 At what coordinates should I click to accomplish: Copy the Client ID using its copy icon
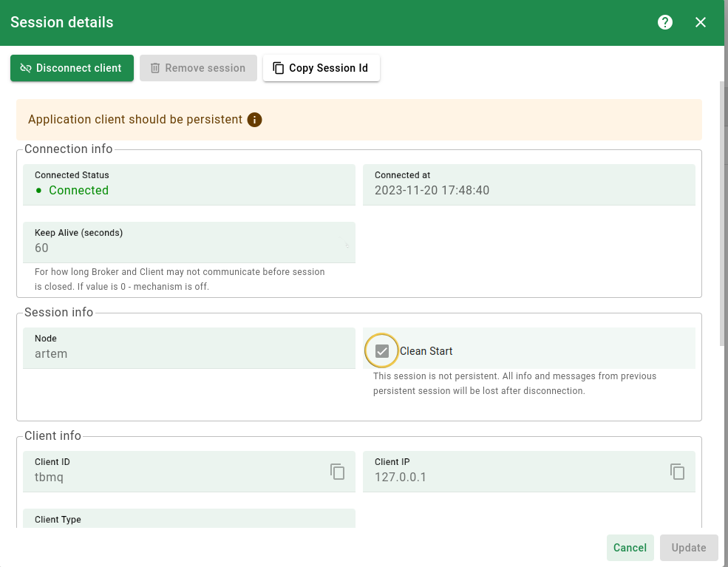[x=338, y=472]
